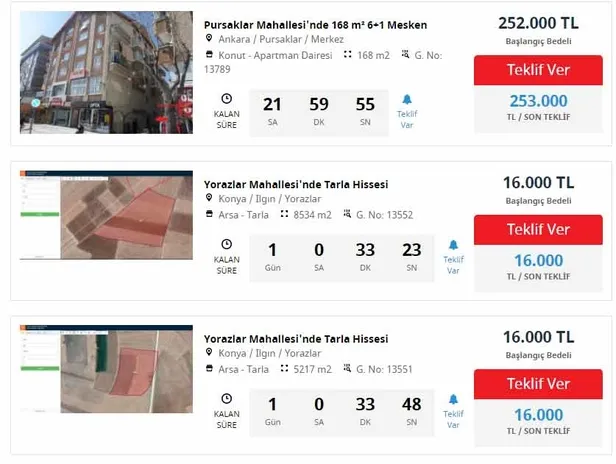Viewport: 616px width, 464px height.
Task: Click the property type icon beside Konut - Apartman Dairesi
Action: point(209,55)
